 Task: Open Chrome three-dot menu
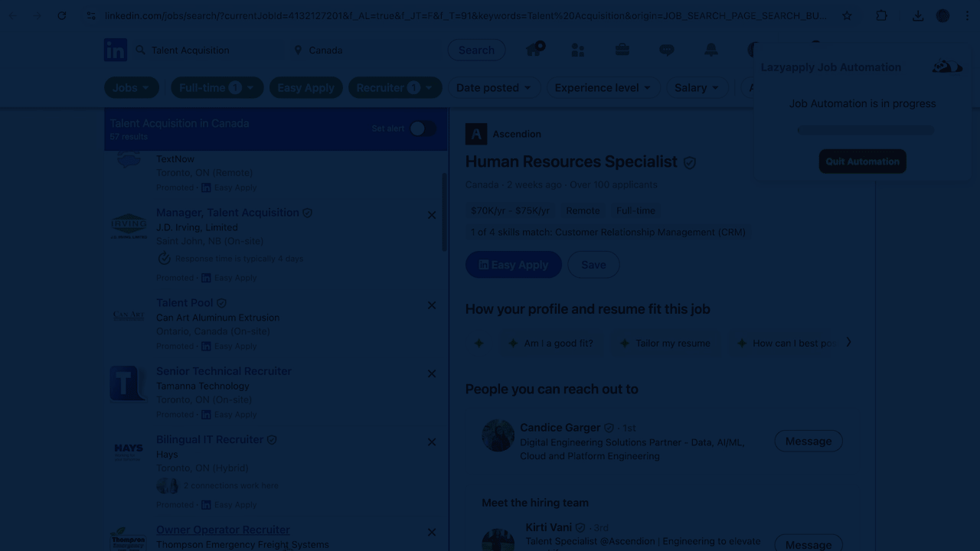coord(968,15)
